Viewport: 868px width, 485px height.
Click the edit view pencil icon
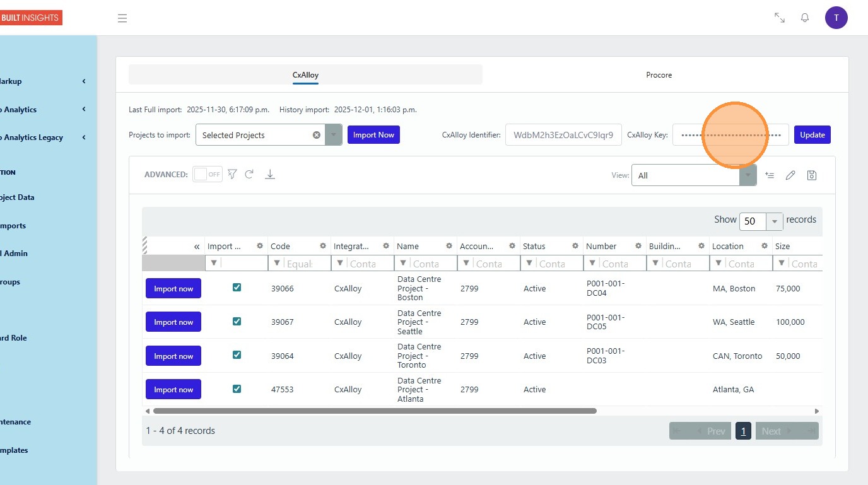(790, 175)
